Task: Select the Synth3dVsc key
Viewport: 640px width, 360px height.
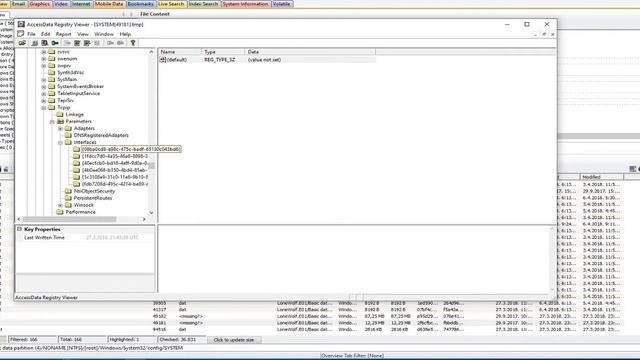Action: pos(71,73)
